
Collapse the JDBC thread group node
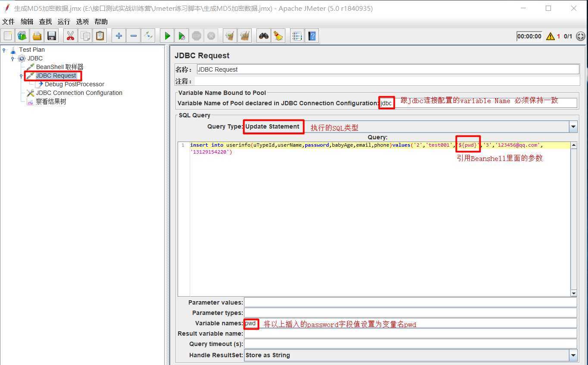click(x=13, y=59)
